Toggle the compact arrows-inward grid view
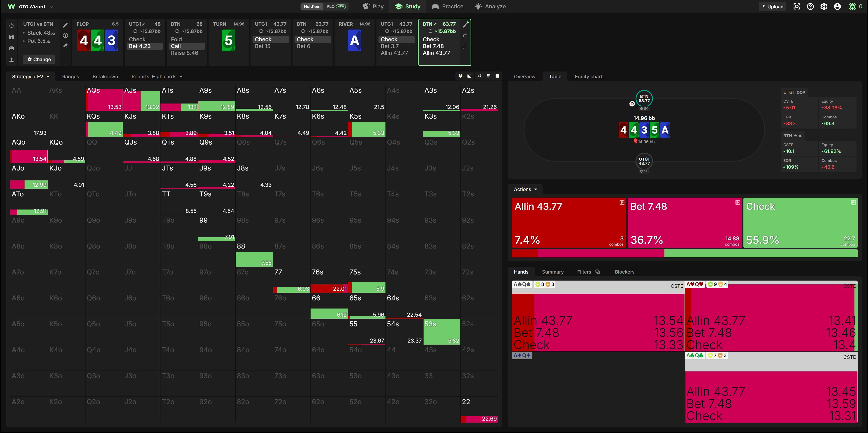This screenshot has height=433, width=868. (x=480, y=76)
